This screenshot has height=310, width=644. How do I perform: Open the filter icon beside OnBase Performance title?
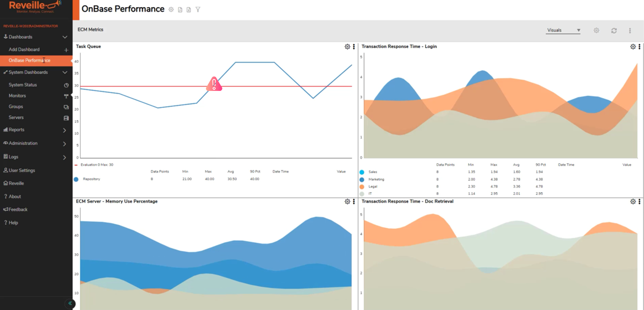tap(198, 9)
